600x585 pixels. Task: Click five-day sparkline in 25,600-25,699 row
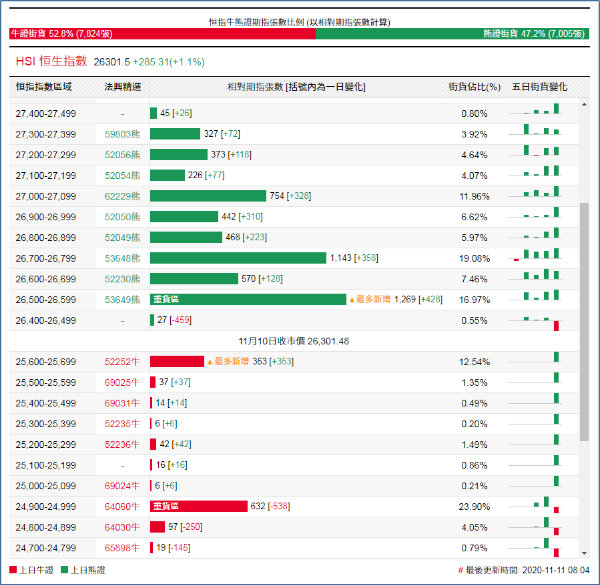coord(535,357)
